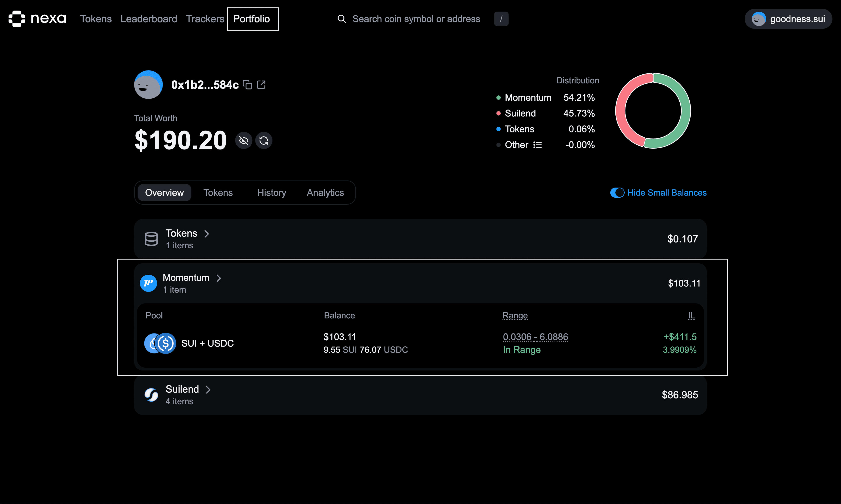Refresh the portfolio total worth
This screenshot has width=841, height=504.
point(264,140)
